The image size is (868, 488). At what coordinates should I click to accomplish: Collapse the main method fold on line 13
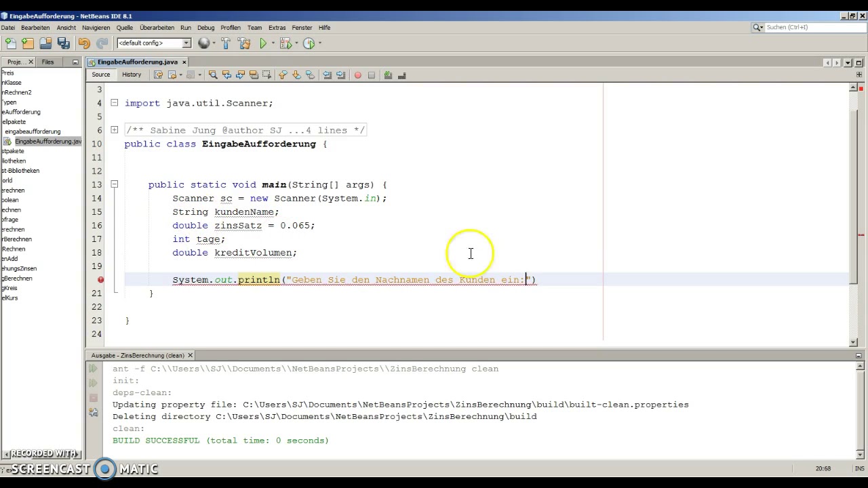pos(114,184)
